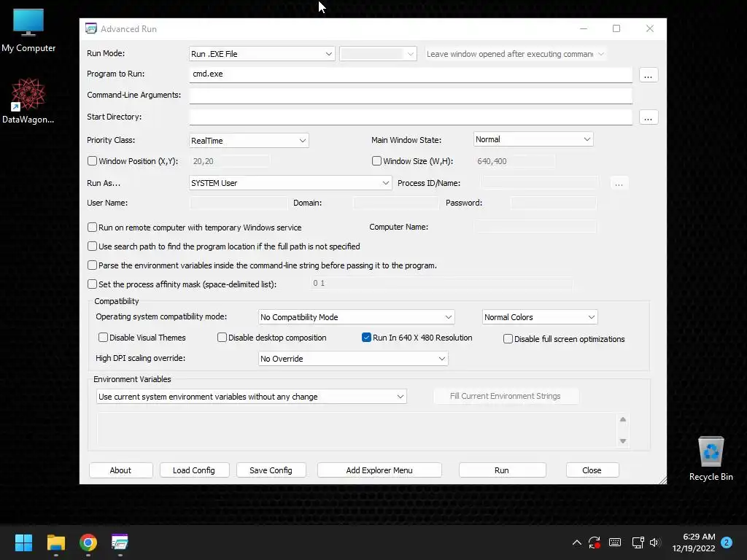The image size is (747, 560).
Task: Enable Set the process affinity mask
Action: (93, 284)
